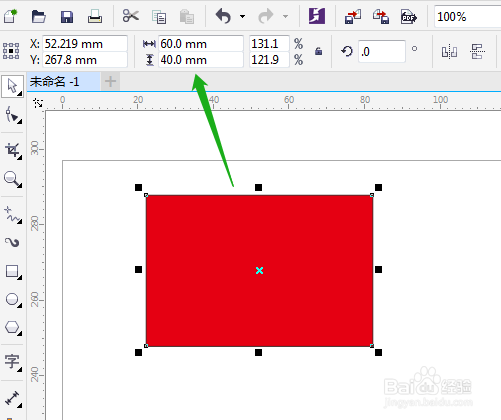Select the Crop tool
The image size is (501, 420).
coord(13,151)
